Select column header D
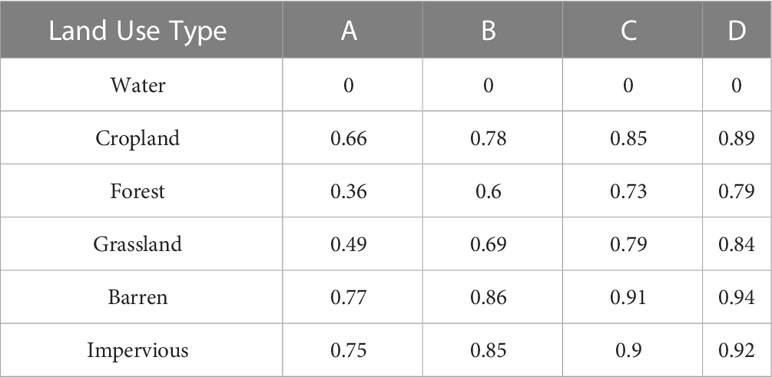Screen dimensions: 772x377 tap(737, 32)
